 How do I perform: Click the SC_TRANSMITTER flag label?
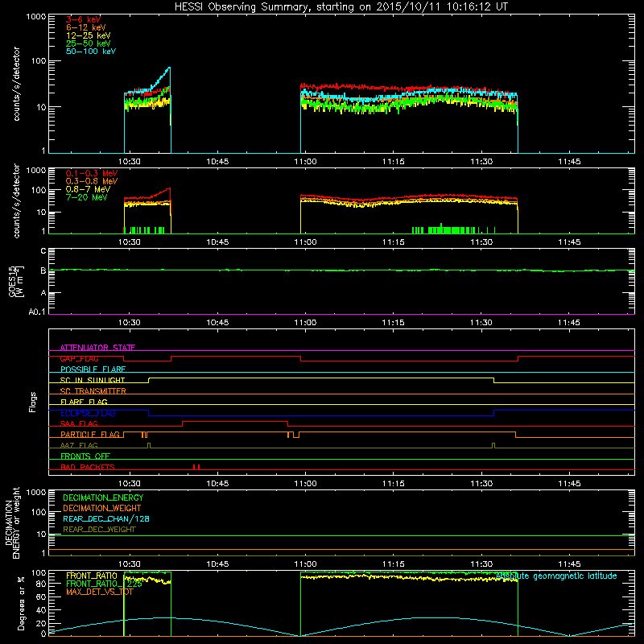click(x=93, y=391)
